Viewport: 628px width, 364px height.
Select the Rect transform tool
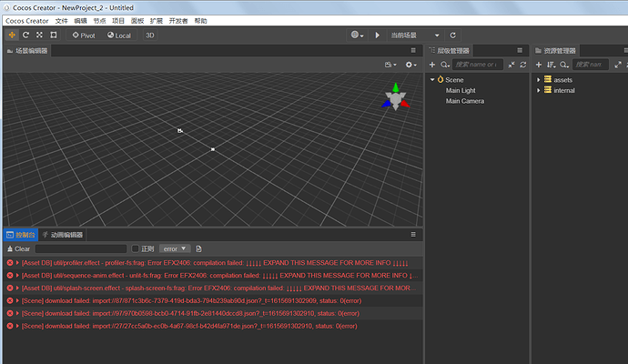(54, 35)
